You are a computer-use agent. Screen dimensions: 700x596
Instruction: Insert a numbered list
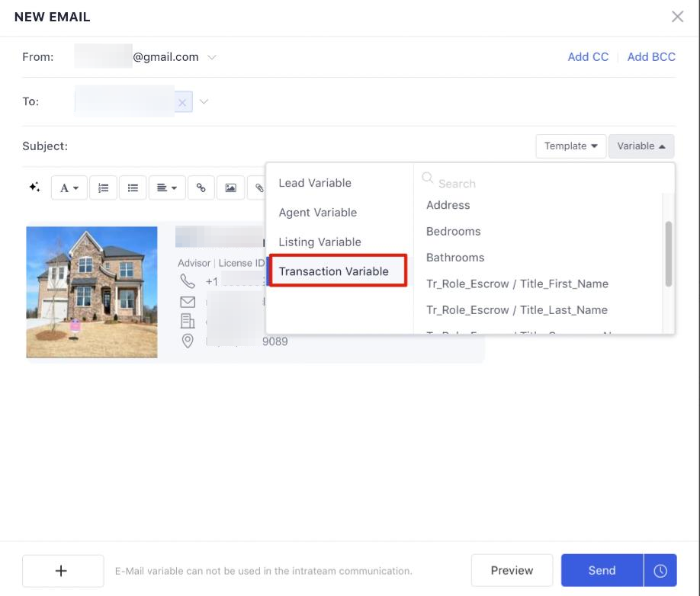[x=103, y=187]
